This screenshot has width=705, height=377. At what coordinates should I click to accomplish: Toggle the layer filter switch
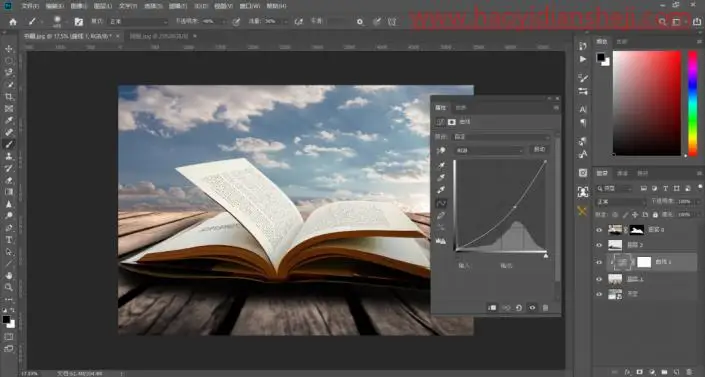[700, 187]
